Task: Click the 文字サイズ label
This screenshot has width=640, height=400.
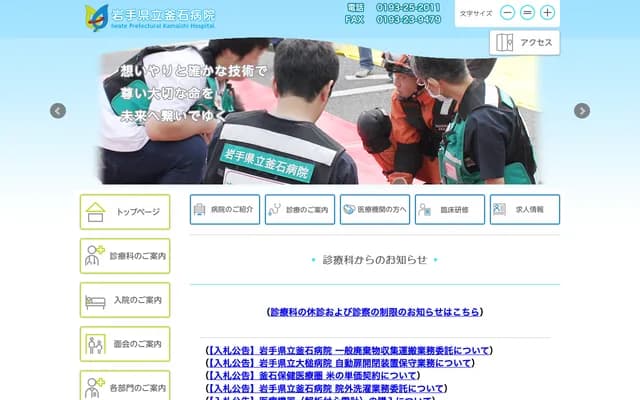Action: [x=476, y=13]
